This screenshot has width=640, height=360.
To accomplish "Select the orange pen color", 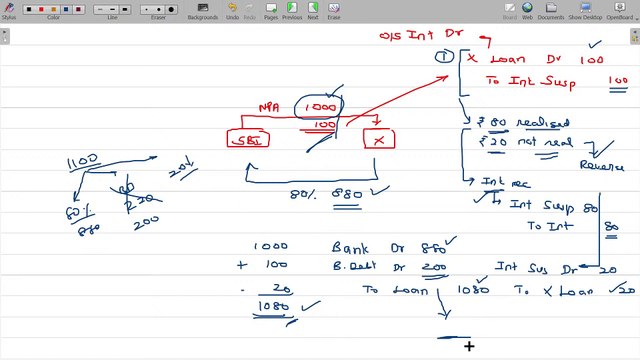I will coord(53,9).
